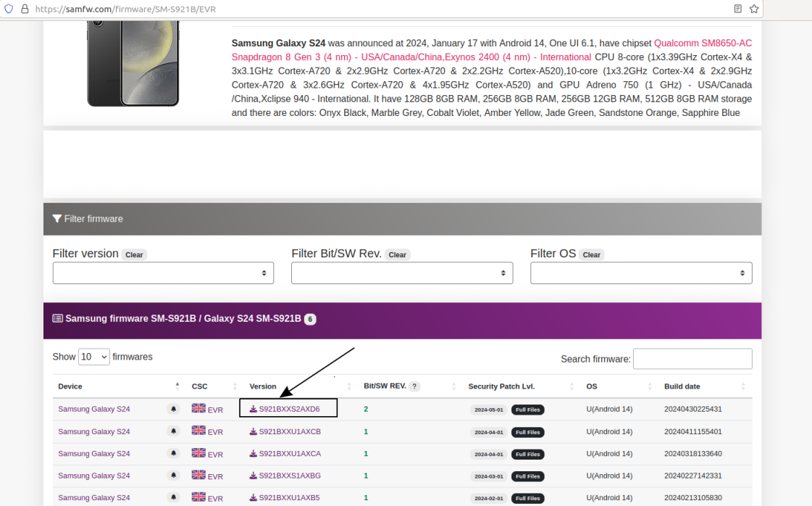
Task: Open firmware version S921BXXS1AXBG link
Action: pyautogui.click(x=290, y=476)
